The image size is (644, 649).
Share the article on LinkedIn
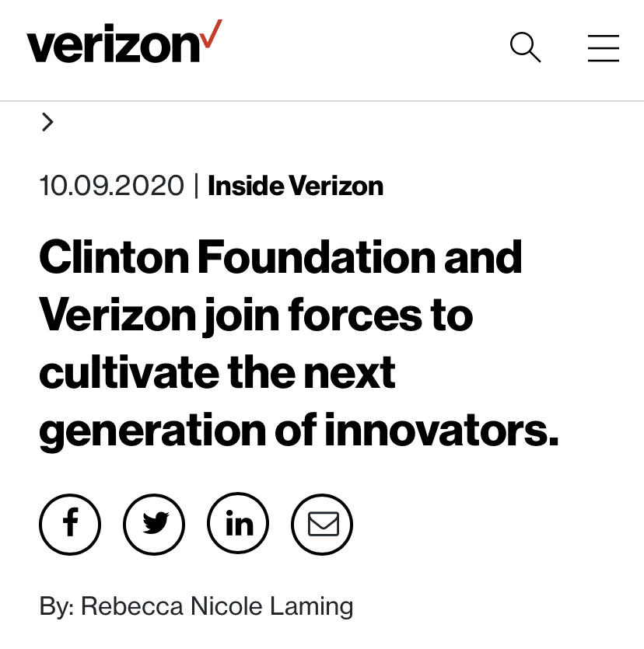(238, 525)
